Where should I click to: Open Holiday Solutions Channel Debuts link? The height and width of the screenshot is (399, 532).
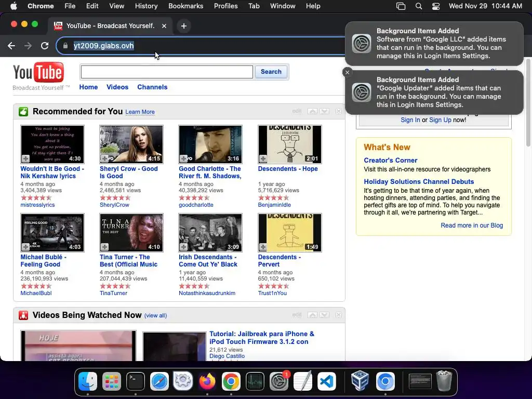(419, 181)
